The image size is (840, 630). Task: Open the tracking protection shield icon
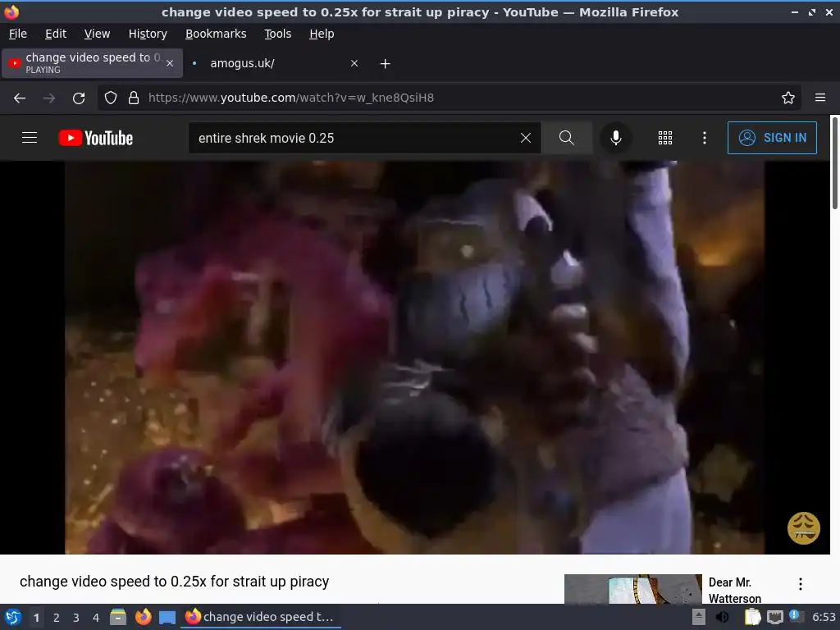pos(111,98)
